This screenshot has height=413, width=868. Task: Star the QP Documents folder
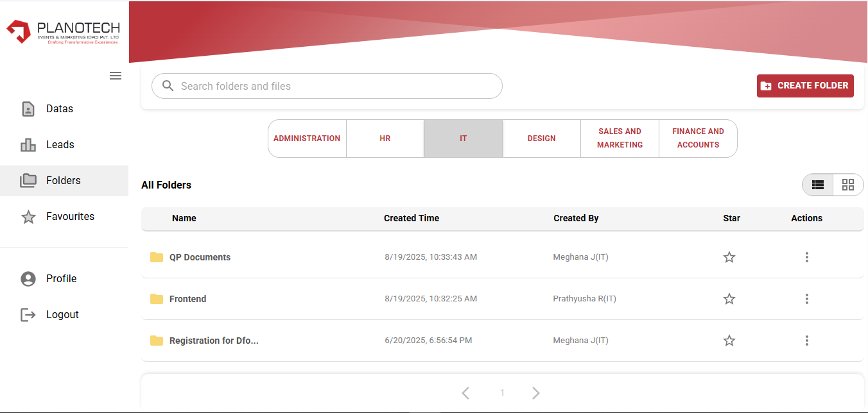click(x=729, y=257)
